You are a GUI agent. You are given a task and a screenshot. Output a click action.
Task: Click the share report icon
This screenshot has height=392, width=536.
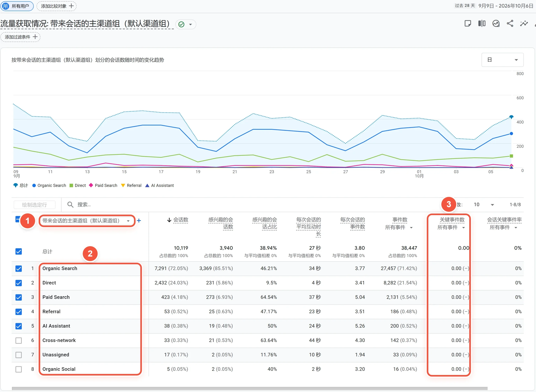tap(510, 23)
